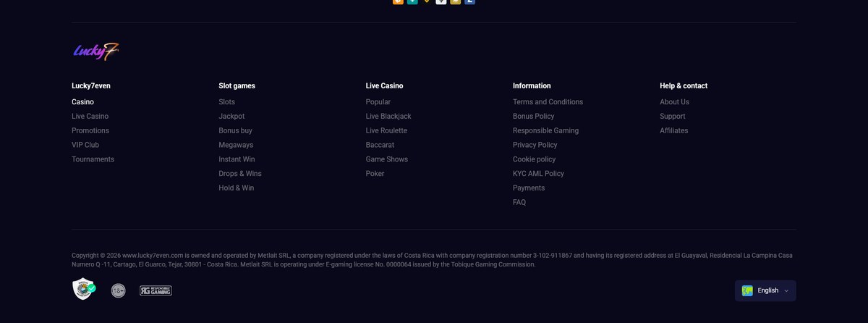Select the Live Blackjack link
The height and width of the screenshot is (323, 868).
click(388, 117)
